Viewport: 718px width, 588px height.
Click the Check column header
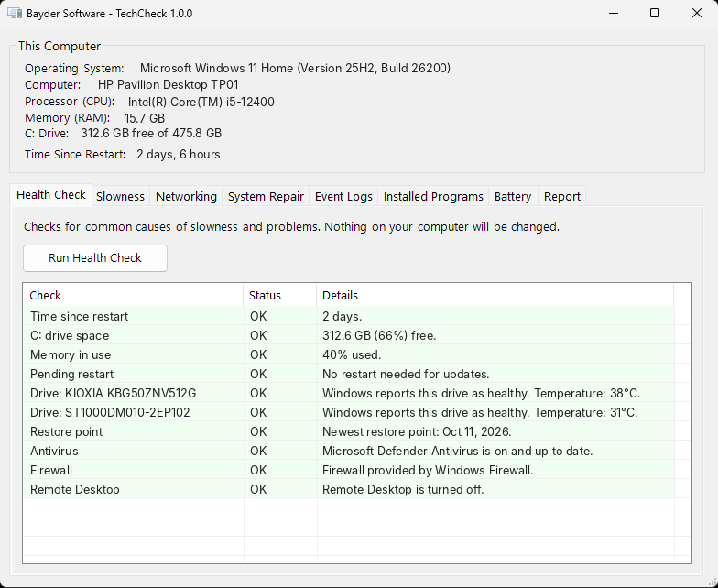pyautogui.click(x=134, y=295)
